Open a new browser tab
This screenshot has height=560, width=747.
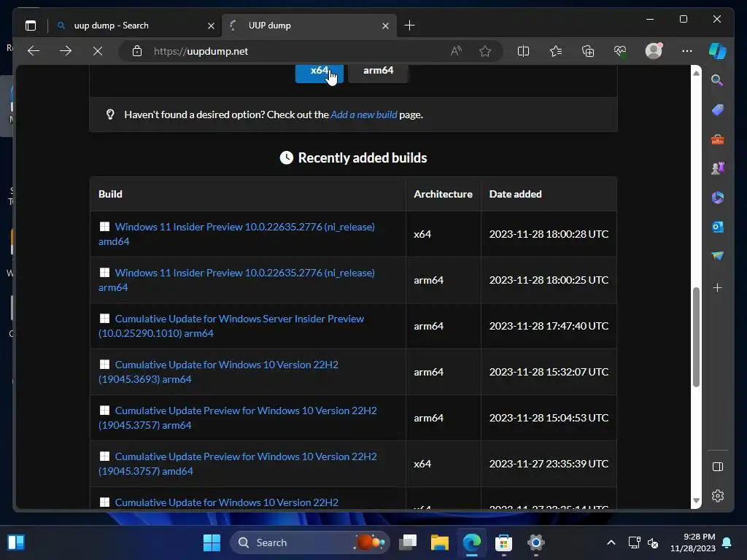[x=409, y=26]
